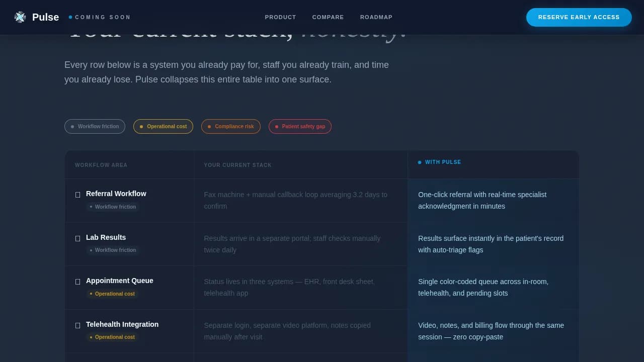Click the status lives in three systems cell
644x362 pixels.
tap(301, 287)
